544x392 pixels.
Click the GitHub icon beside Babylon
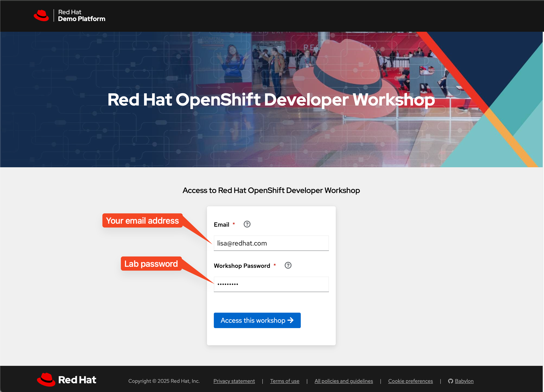(x=450, y=381)
